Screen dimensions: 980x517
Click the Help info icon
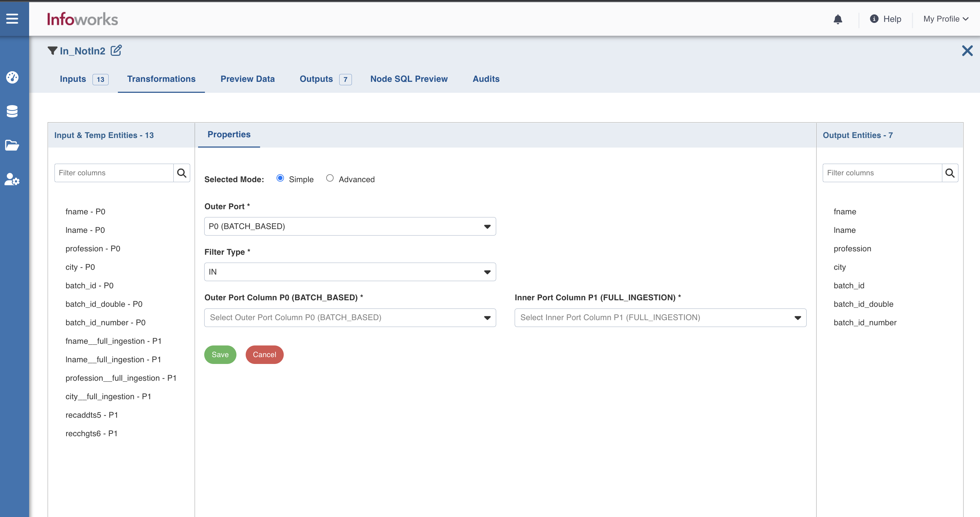[x=874, y=18]
